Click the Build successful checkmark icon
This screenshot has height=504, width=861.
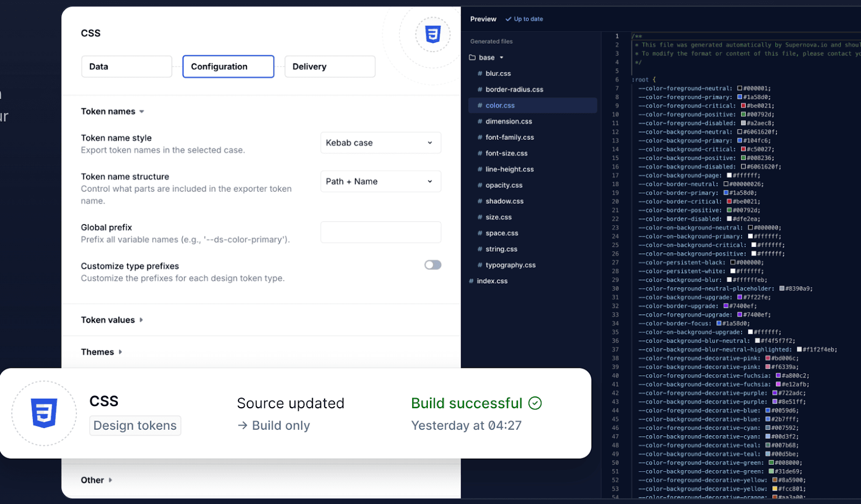535,403
